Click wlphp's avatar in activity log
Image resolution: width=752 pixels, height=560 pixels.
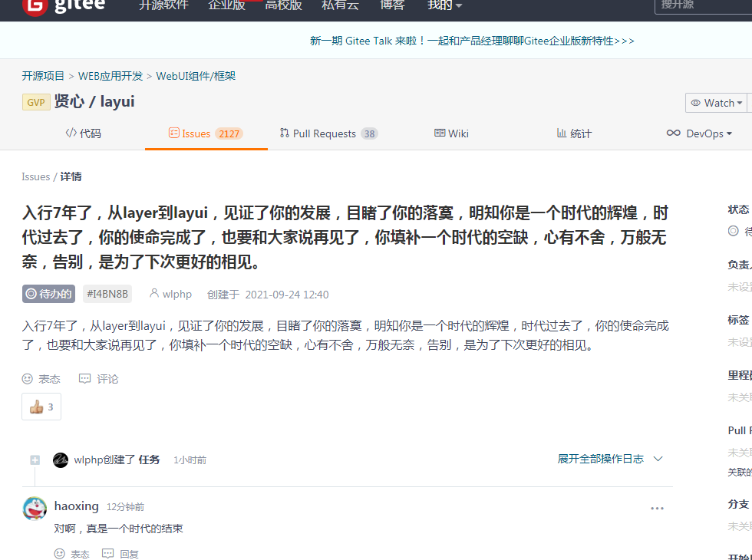[x=61, y=460]
